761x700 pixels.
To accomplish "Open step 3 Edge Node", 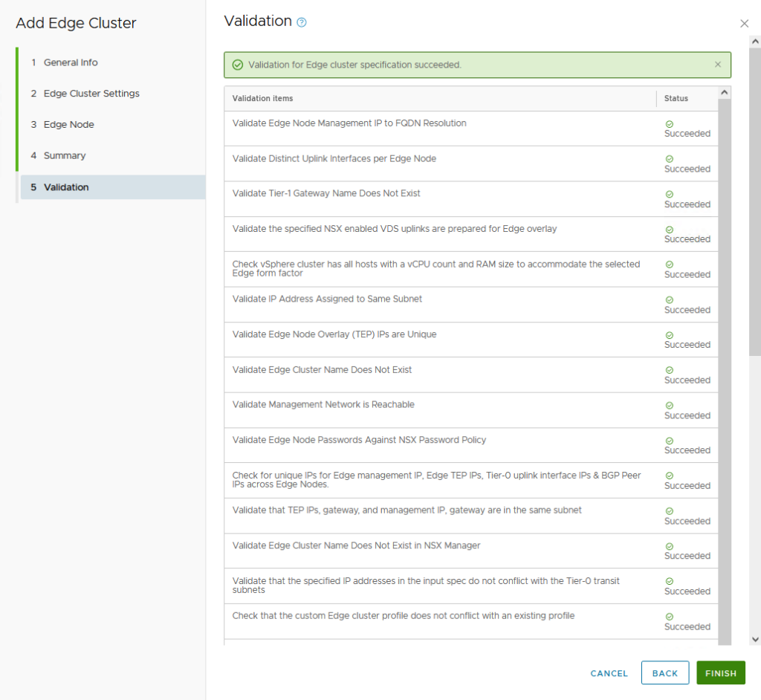I will coord(68,125).
